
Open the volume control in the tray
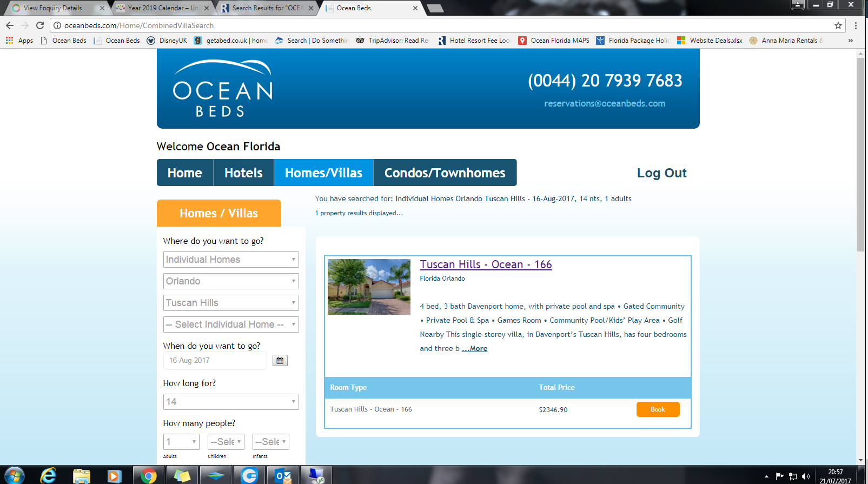point(806,476)
